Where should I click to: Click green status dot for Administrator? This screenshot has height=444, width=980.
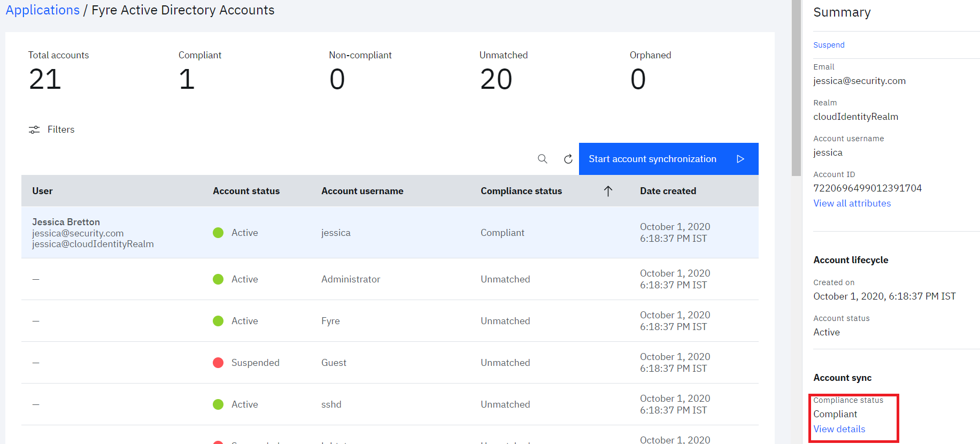point(218,279)
